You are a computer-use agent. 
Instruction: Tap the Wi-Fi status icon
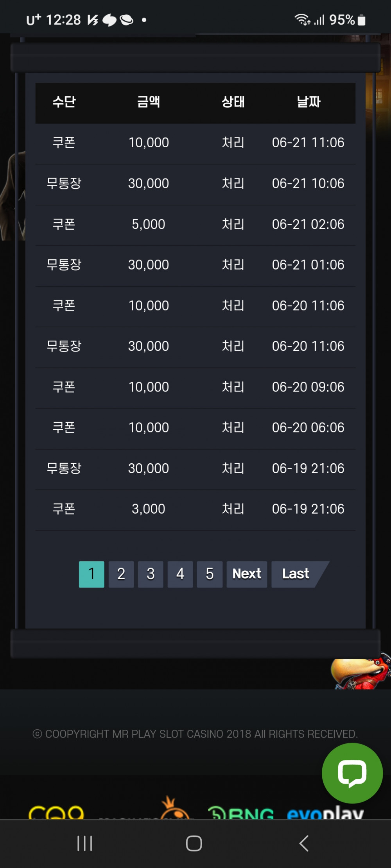(302, 20)
